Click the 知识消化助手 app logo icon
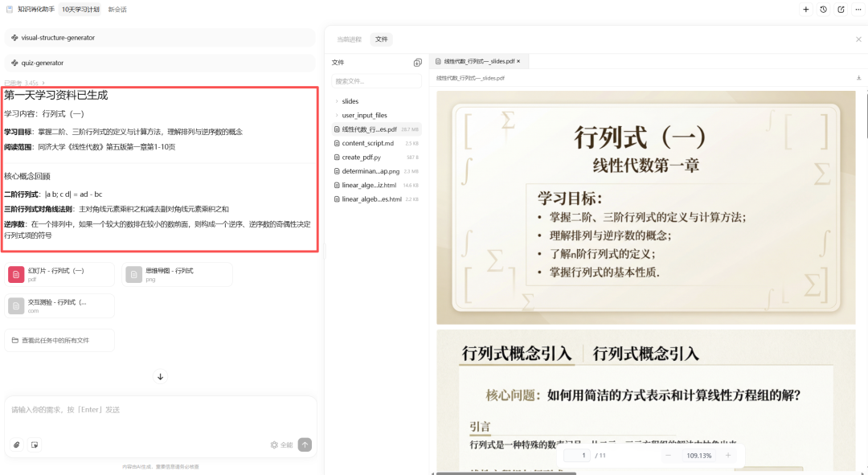 pyautogui.click(x=11, y=9)
